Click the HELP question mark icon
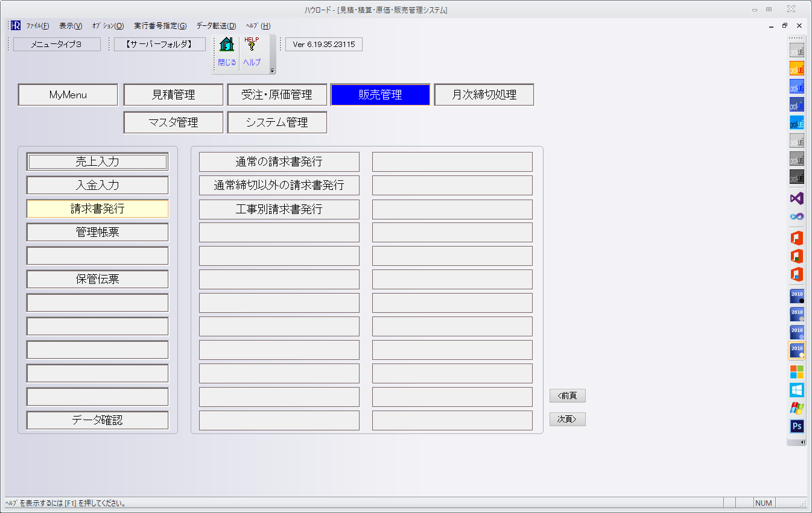Image resolution: width=812 pixels, height=513 pixels. (252, 45)
